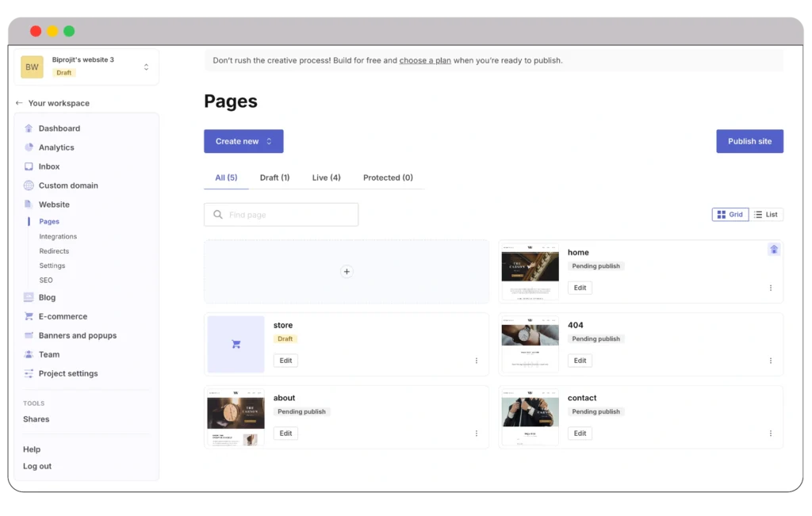Open the Inbox icon in sidebar
The image size is (812, 516).
pos(29,166)
